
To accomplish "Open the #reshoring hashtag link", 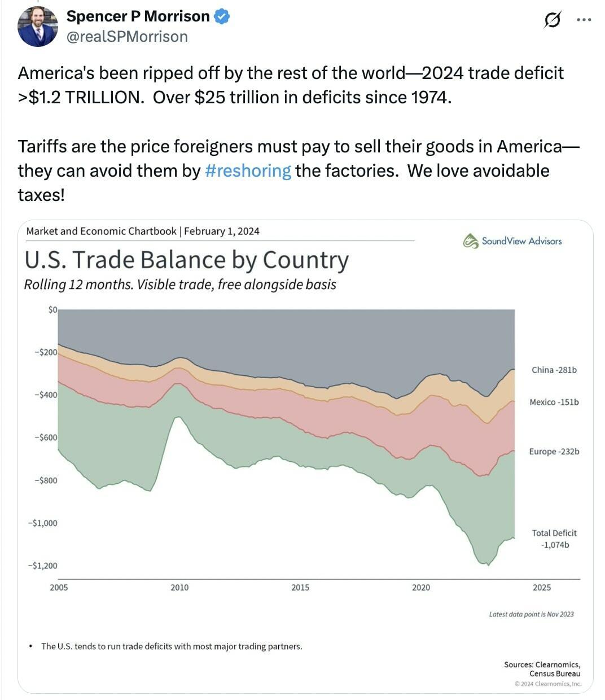I will 248,170.
